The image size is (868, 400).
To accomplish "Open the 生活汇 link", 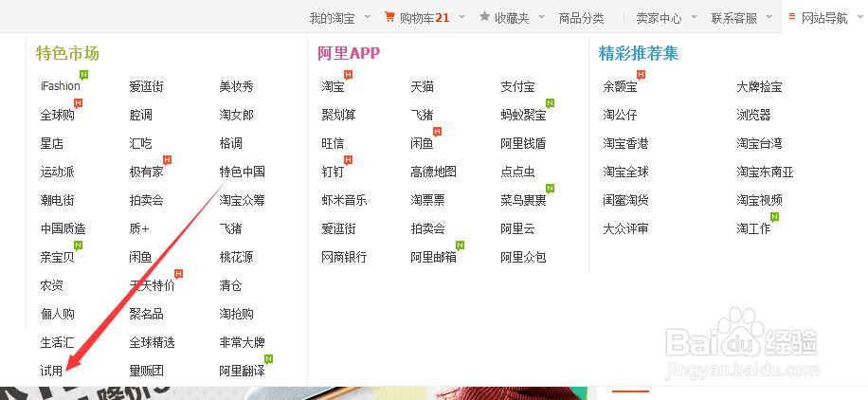I will pyautogui.click(x=58, y=342).
